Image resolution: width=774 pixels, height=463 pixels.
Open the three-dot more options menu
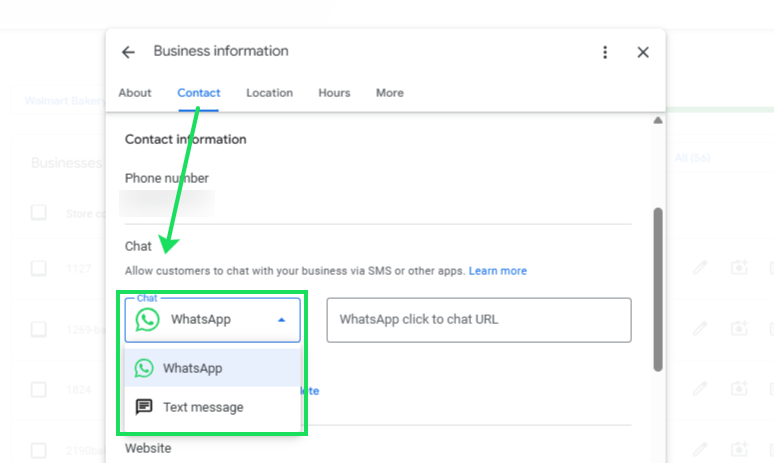click(x=605, y=52)
